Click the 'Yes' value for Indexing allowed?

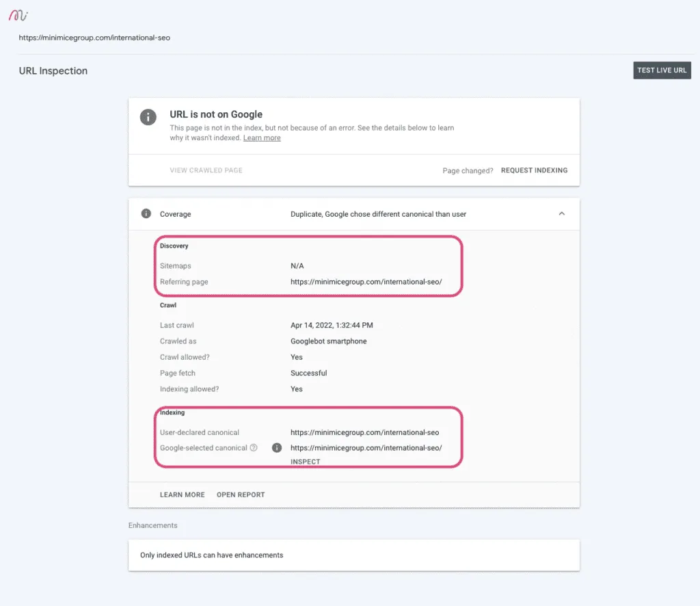coord(297,389)
